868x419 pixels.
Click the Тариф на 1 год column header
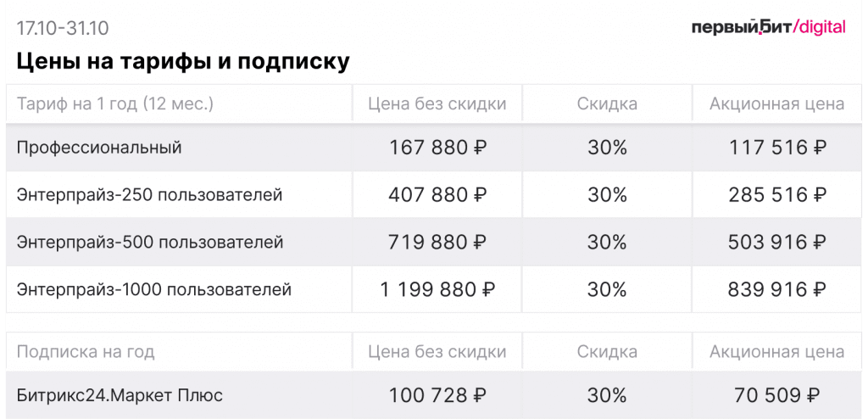coord(115,103)
